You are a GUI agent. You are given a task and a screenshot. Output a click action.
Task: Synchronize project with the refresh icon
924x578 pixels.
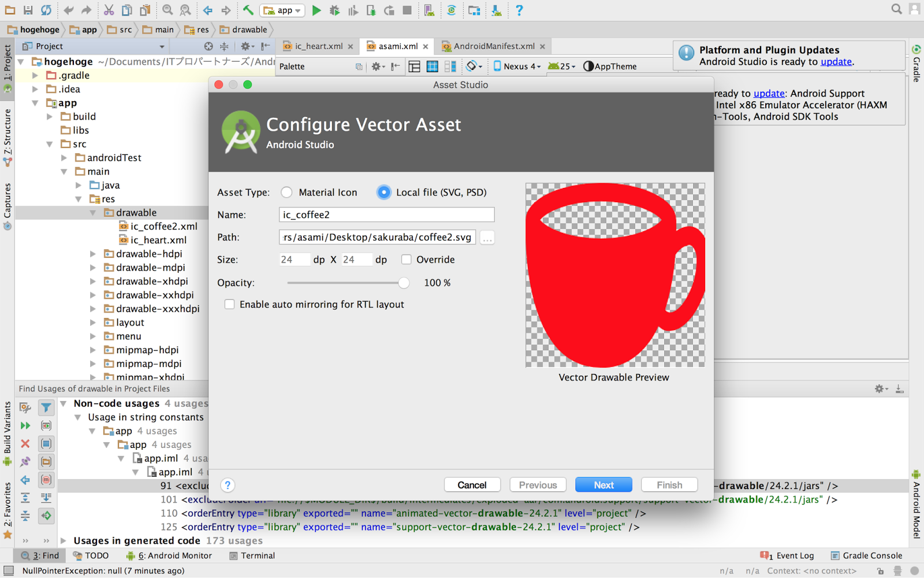point(46,10)
